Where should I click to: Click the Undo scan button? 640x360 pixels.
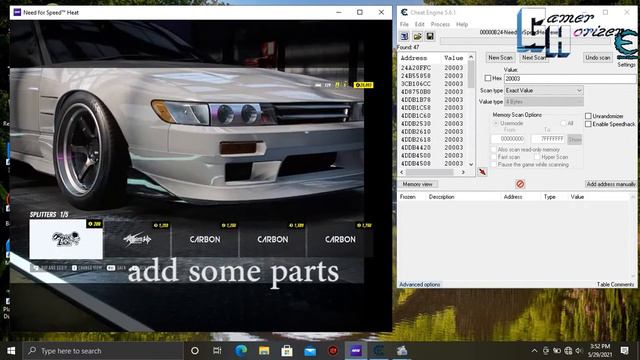coord(598,58)
